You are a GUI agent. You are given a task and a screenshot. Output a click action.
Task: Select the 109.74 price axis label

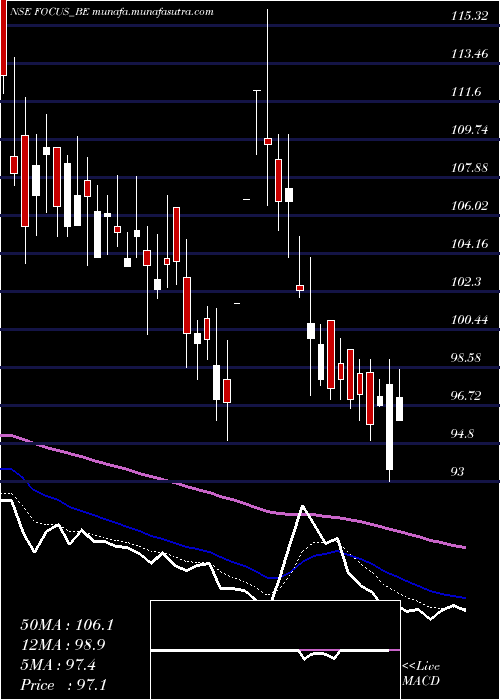[469, 130]
